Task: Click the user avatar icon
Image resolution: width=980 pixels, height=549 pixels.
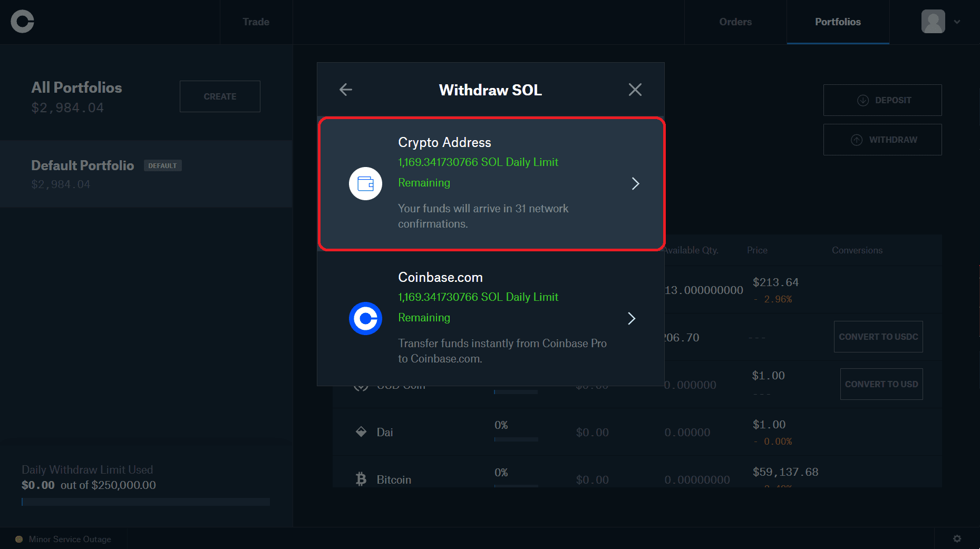Action: point(933,22)
